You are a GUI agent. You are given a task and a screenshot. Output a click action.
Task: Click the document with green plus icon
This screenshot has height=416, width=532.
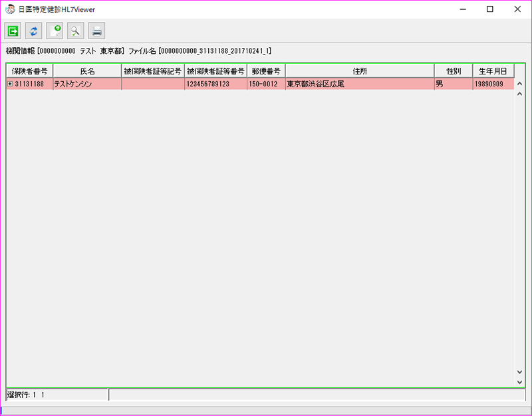point(55,31)
